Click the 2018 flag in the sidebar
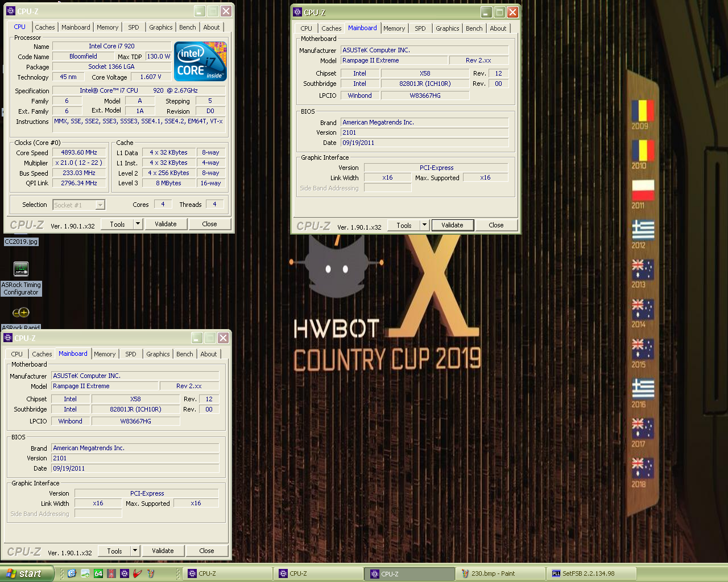The image size is (728, 582). (x=643, y=468)
